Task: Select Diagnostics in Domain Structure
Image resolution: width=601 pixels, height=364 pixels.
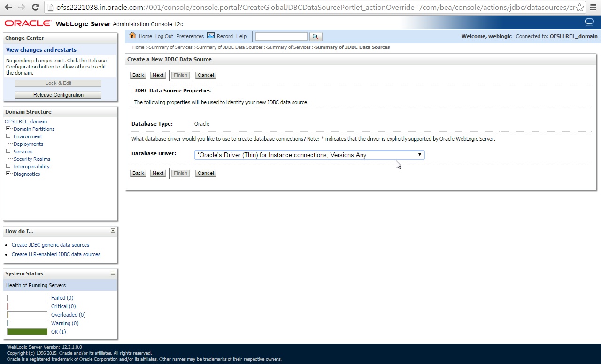Action: pyautogui.click(x=27, y=174)
